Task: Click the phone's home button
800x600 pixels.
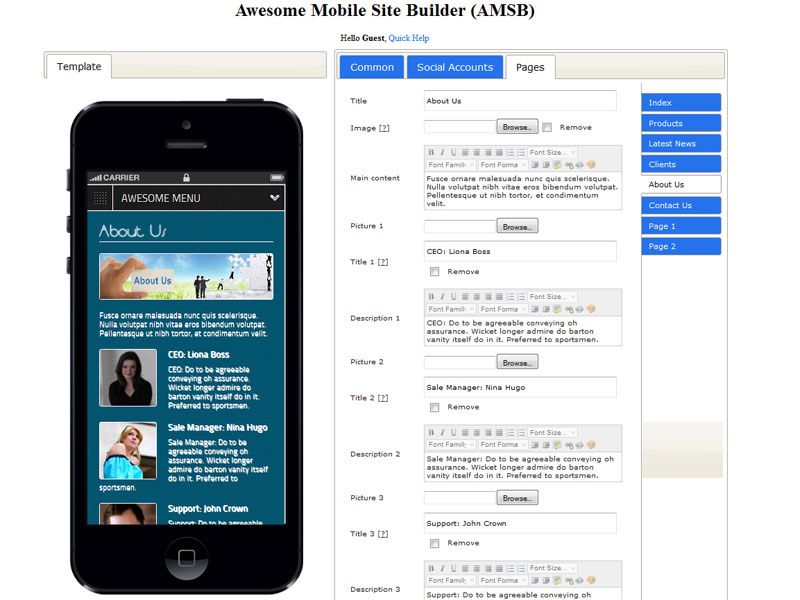Action: [x=186, y=558]
